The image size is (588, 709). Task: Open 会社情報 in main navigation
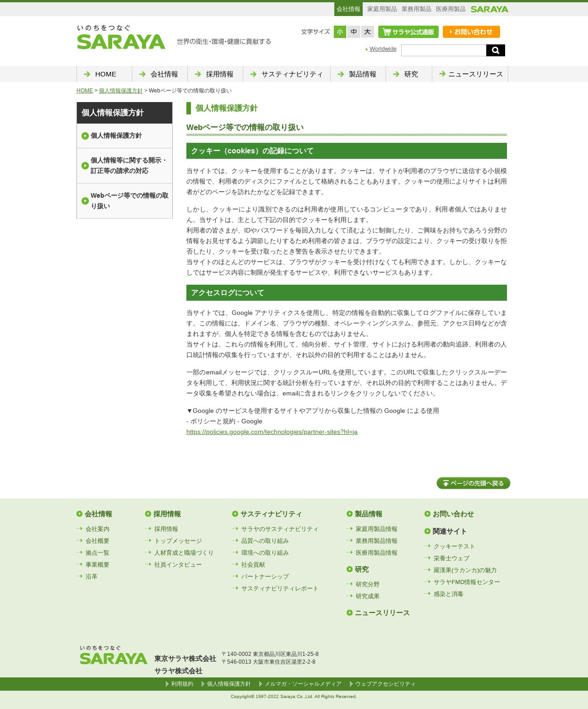pos(160,74)
